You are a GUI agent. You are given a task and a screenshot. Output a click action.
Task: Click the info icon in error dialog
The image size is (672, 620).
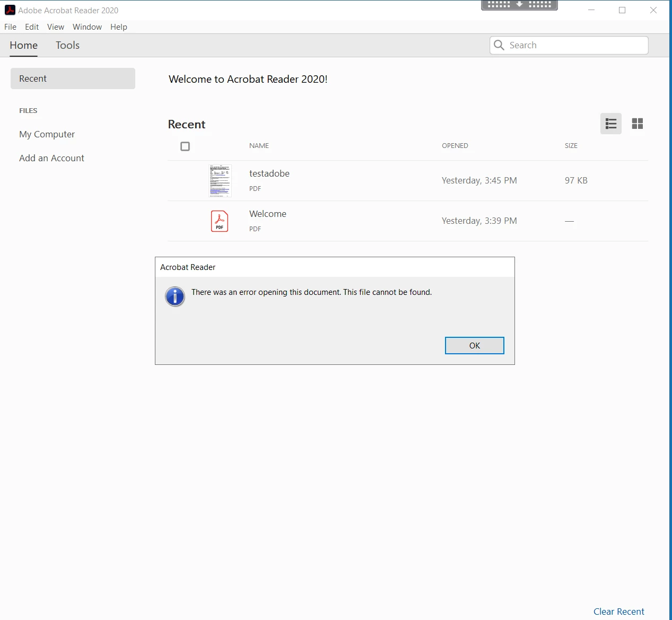click(175, 296)
